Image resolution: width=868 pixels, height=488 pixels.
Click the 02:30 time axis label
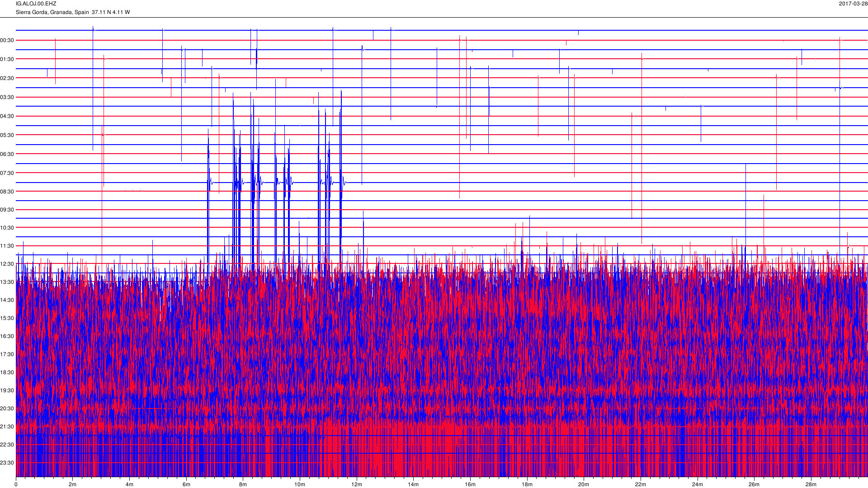pyautogui.click(x=7, y=78)
